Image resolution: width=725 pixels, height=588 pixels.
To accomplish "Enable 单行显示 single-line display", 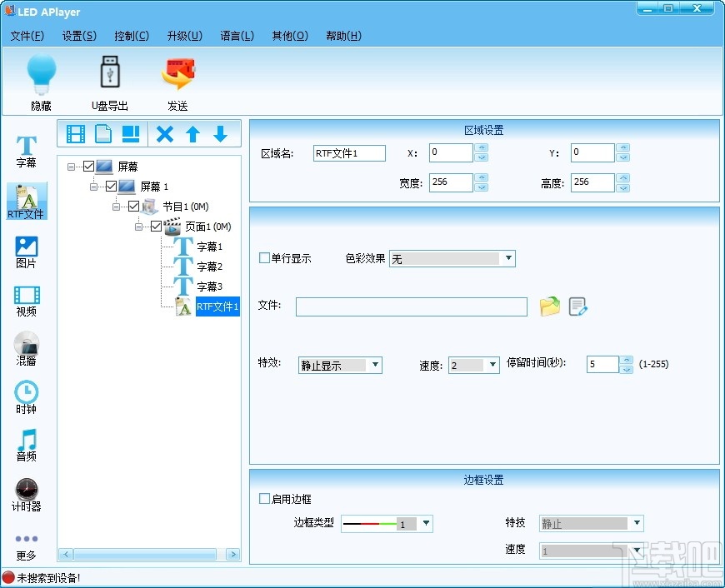I will [x=264, y=258].
